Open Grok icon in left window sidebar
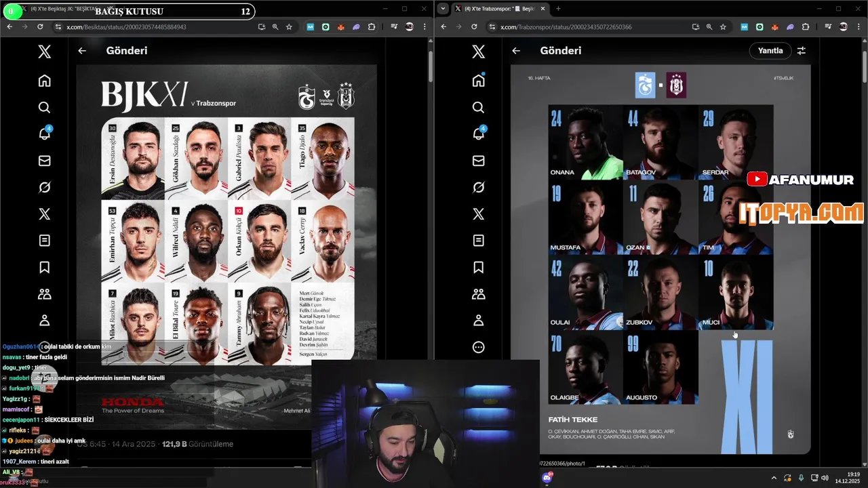 point(44,187)
